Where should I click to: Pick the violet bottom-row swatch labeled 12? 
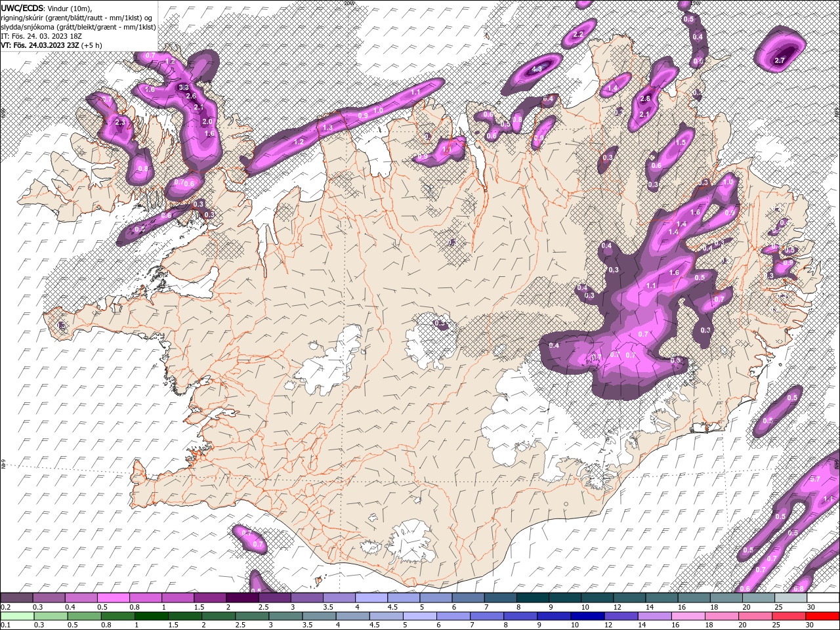[x=621, y=616]
